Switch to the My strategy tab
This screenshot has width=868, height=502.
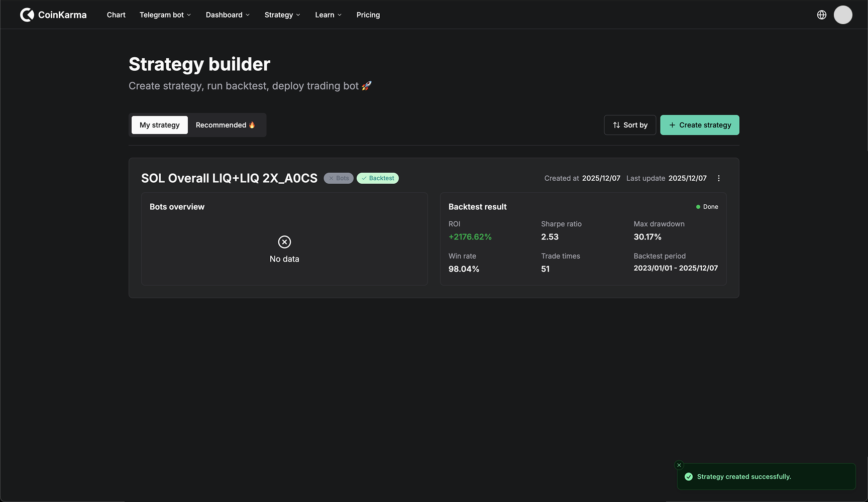160,125
